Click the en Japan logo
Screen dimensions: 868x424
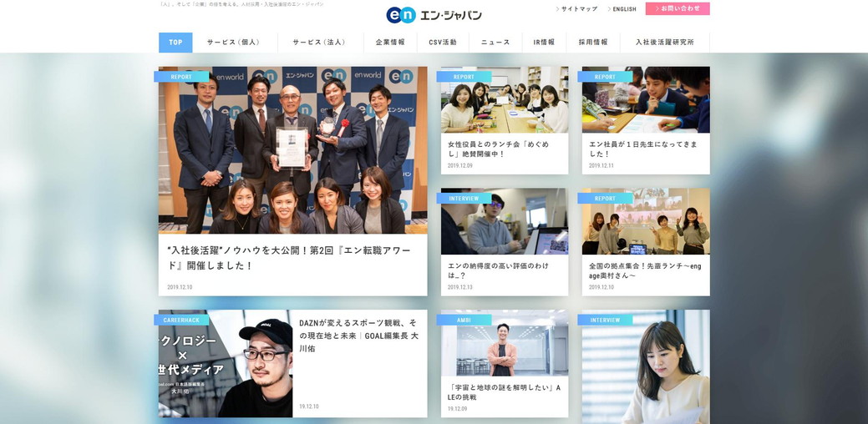click(x=434, y=15)
